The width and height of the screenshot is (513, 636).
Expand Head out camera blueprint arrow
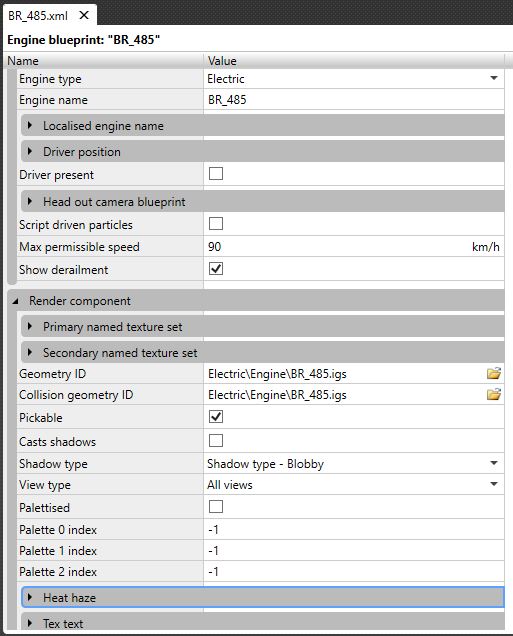[30, 201]
